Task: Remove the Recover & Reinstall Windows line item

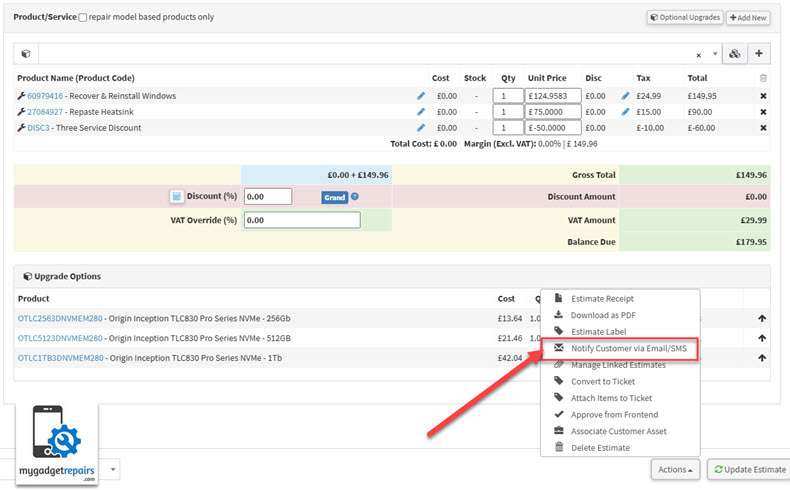Action: pos(763,96)
